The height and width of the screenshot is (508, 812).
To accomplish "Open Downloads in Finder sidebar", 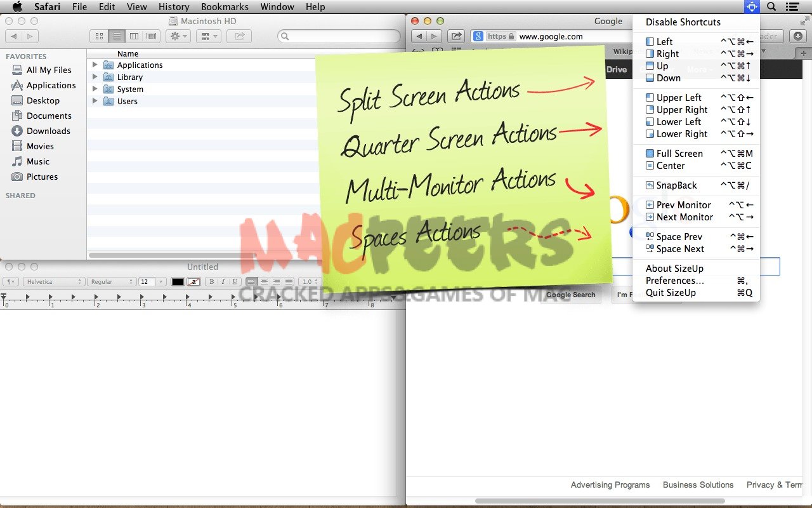I will pos(48,131).
